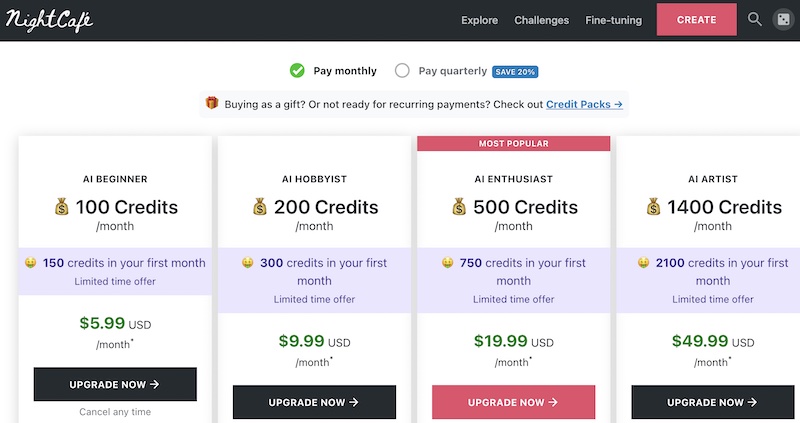The width and height of the screenshot is (800, 423).
Task: Open the Explore menu item
Action: tap(479, 20)
